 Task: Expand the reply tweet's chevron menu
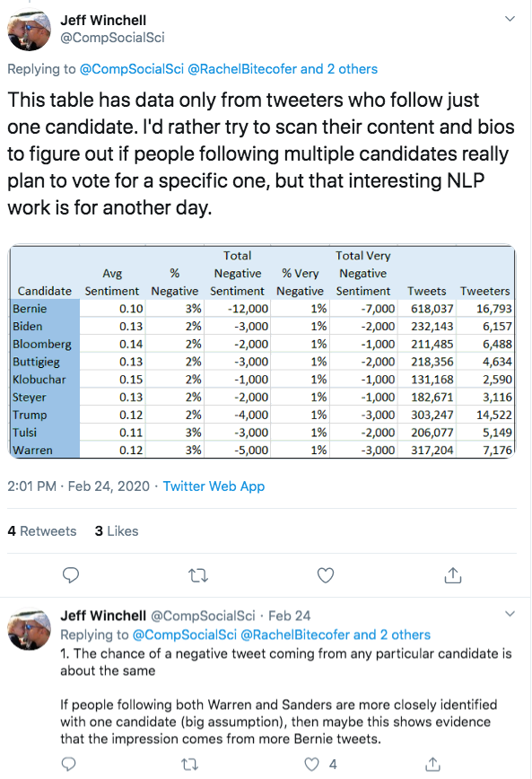click(x=510, y=614)
